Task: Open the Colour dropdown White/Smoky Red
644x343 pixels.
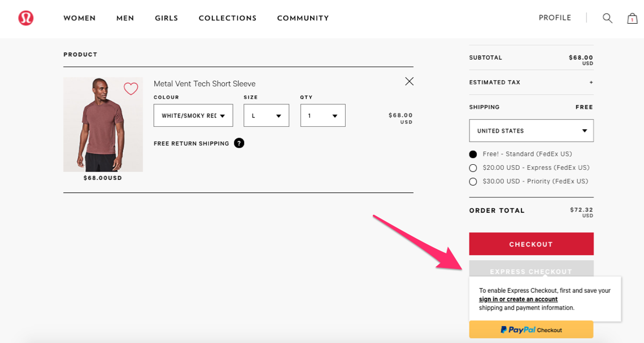Action: pyautogui.click(x=193, y=115)
